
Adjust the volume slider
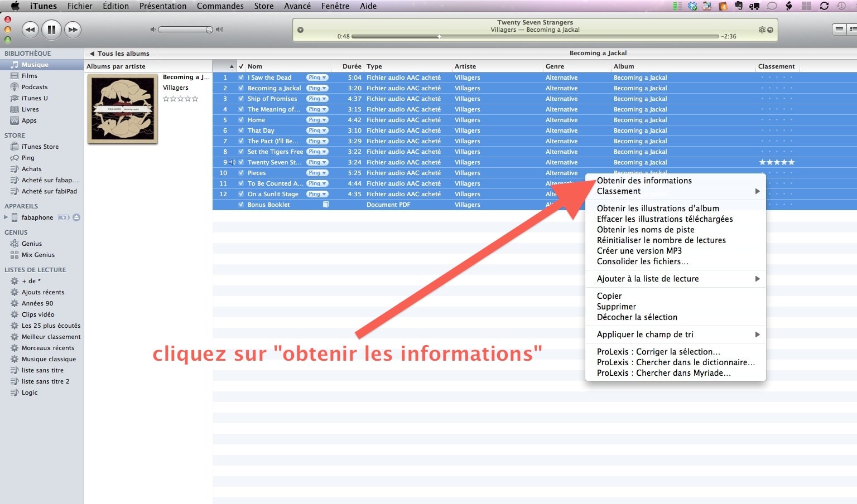186,30
